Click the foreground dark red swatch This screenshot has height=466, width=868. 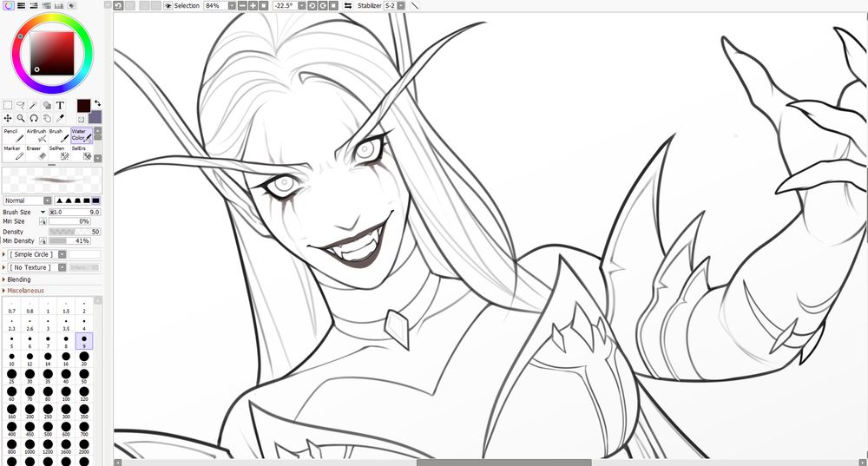(83, 106)
